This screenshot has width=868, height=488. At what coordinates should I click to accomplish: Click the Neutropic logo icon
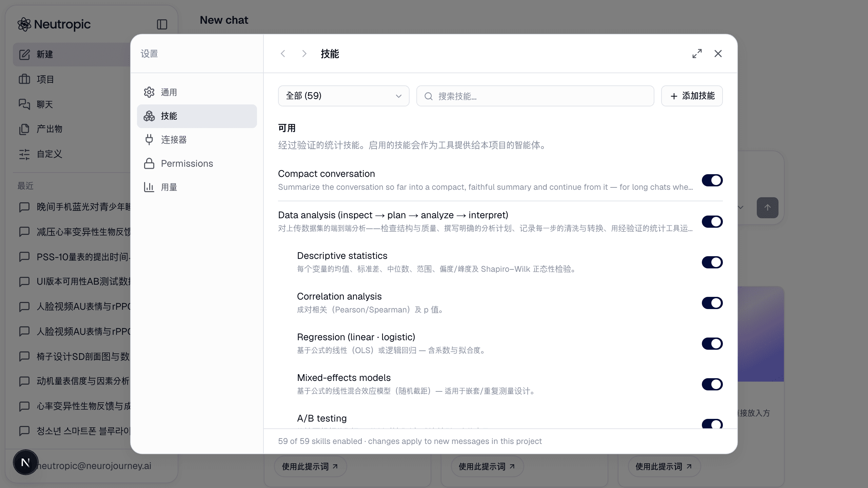(24, 24)
